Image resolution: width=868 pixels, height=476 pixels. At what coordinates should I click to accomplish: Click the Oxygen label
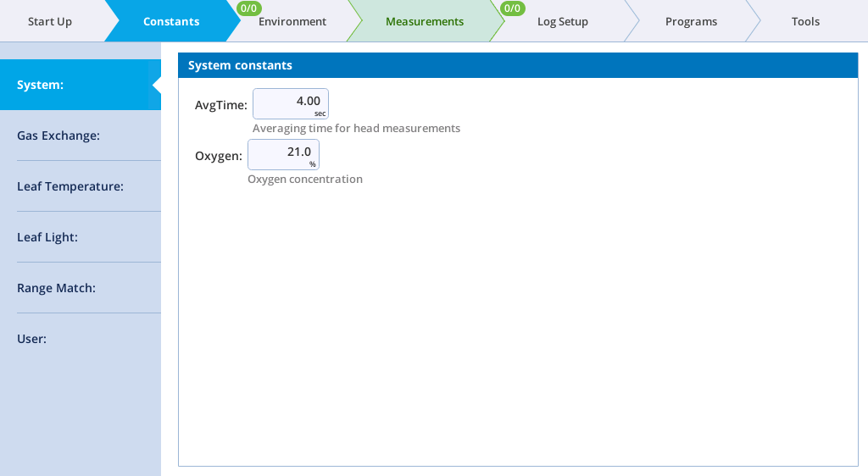pos(218,156)
